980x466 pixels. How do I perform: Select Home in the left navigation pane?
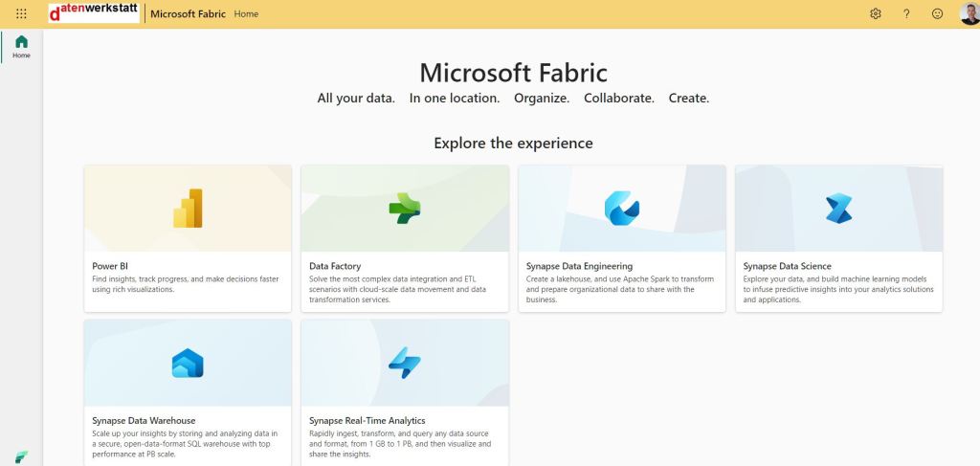click(x=21, y=46)
